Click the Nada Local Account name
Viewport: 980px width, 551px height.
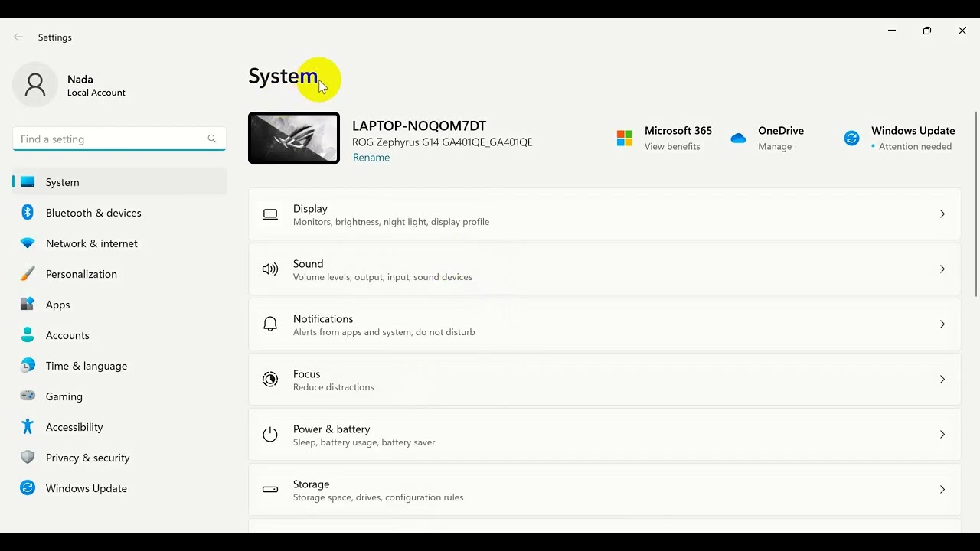click(96, 85)
